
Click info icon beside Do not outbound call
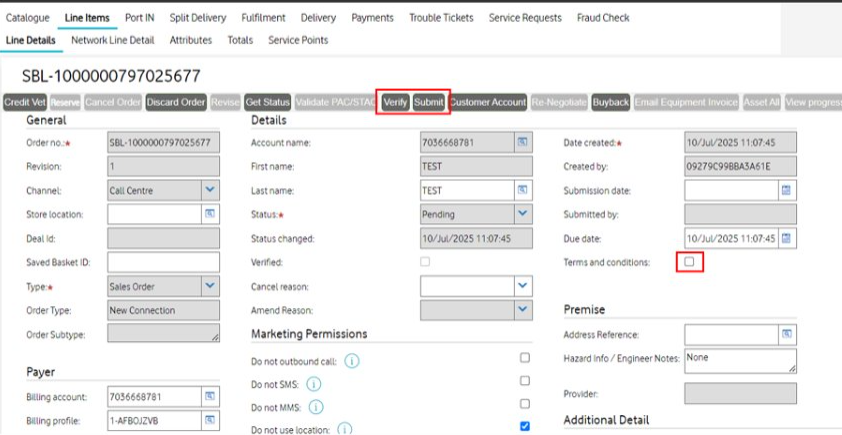click(352, 360)
